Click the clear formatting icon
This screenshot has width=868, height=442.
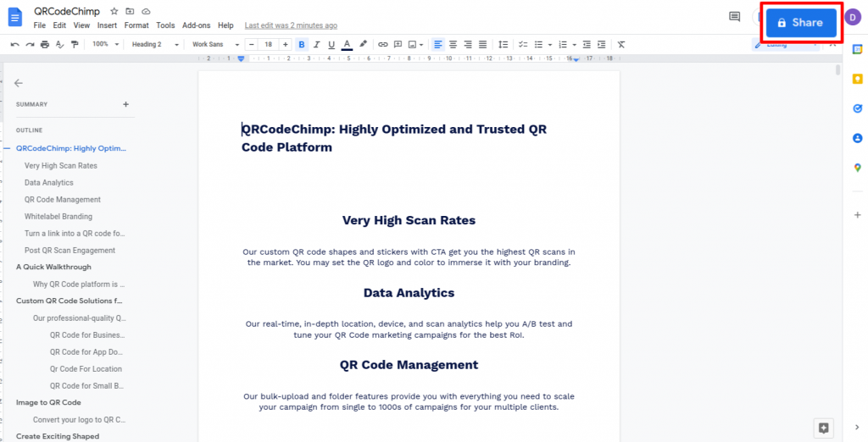point(621,44)
